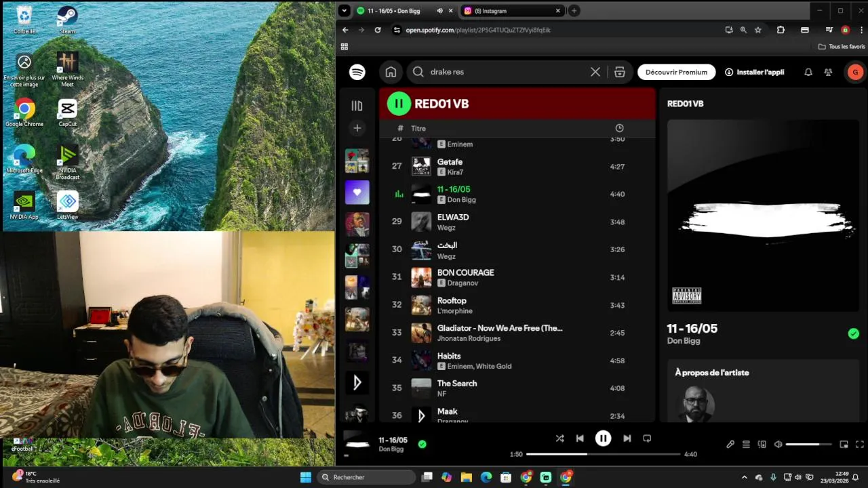Open the 'G' user profile avatar

pyautogui.click(x=855, y=72)
